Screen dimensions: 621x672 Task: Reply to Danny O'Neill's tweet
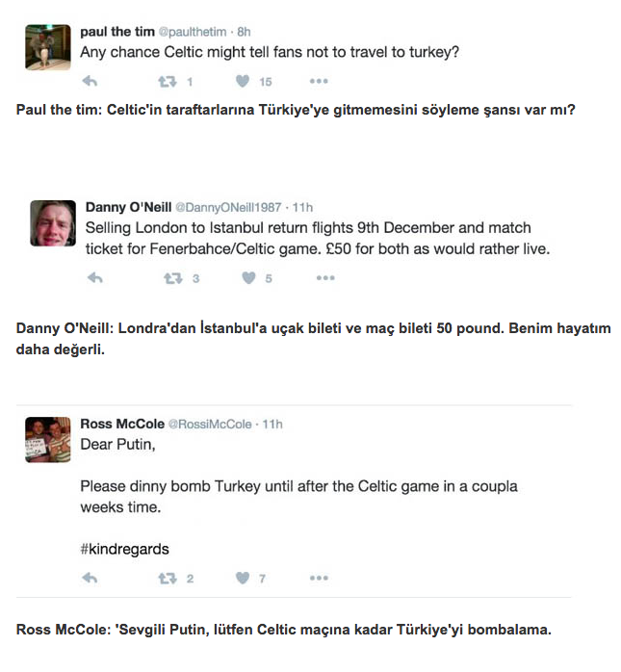coord(95,278)
